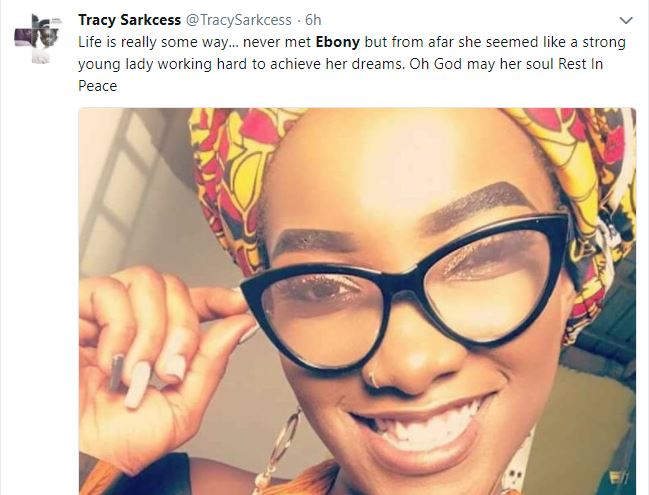The height and width of the screenshot is (495, 649).
Task: Click the Tracy Sarkcess display name
Action: tap(130, 20)
